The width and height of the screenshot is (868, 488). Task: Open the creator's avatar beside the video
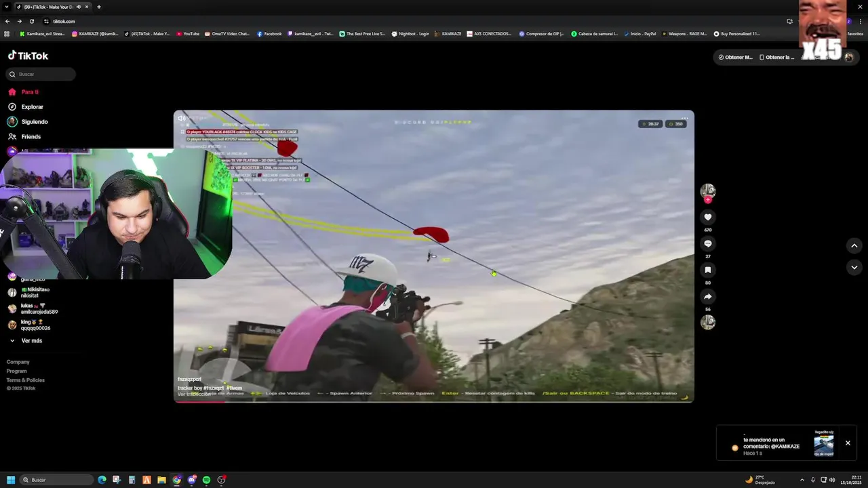(707, 190)
